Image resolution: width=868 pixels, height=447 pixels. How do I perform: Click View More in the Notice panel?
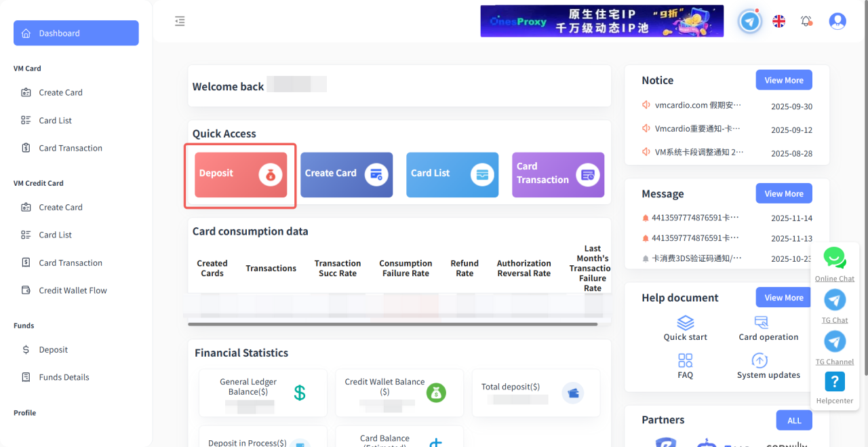[x=783, y=80]
